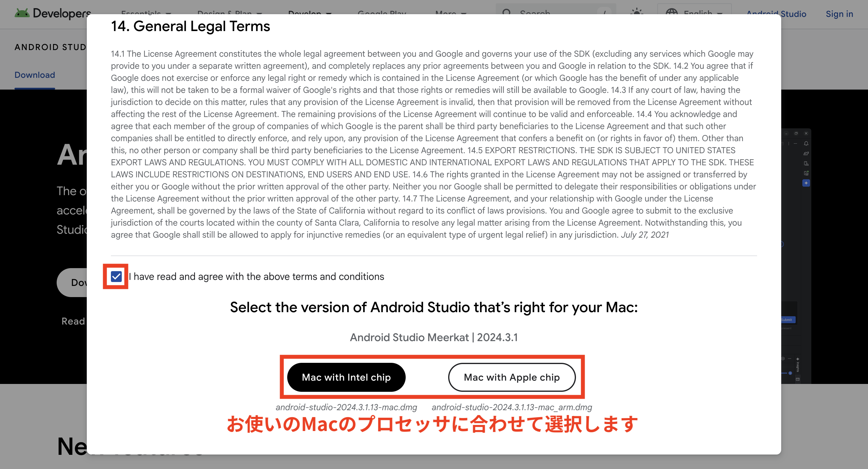The height and width of the screenshot is (469, 868).
Task: Open the Google Play menu item
Action: click(382, 14)
